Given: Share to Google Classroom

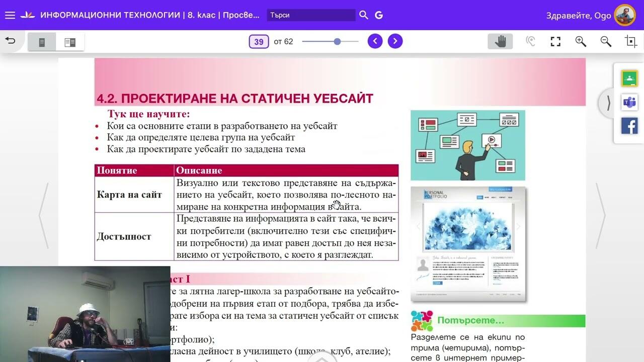Looking at the screenshot, I should 629,78.
